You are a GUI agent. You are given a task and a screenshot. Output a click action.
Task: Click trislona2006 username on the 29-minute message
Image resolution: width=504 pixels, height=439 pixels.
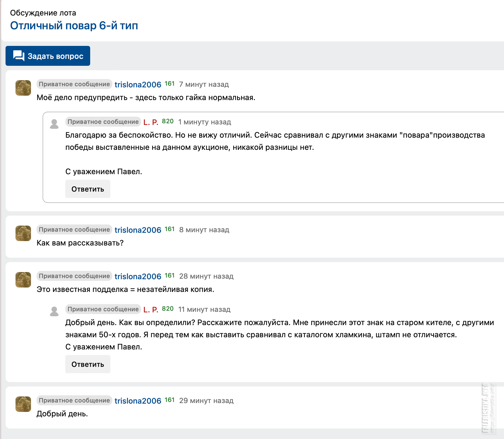click(x=138, y=401)
